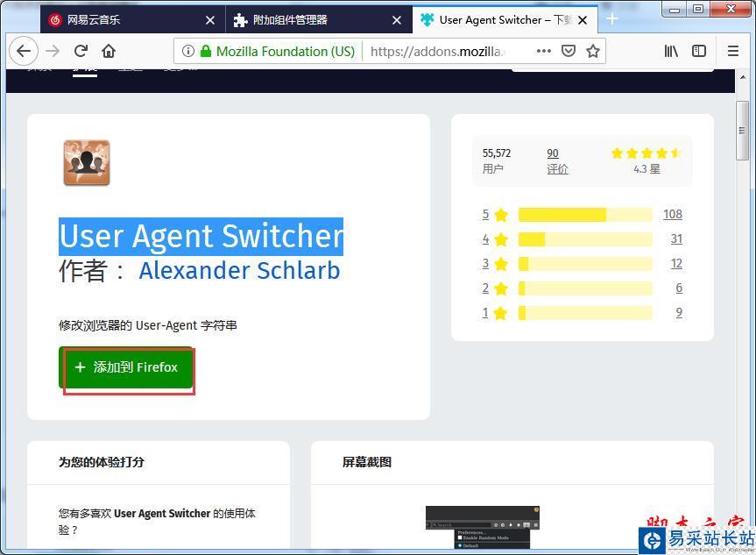Open the addon screenshot thumbnail
Screen dimensions: 756x555
click(482, 527)
